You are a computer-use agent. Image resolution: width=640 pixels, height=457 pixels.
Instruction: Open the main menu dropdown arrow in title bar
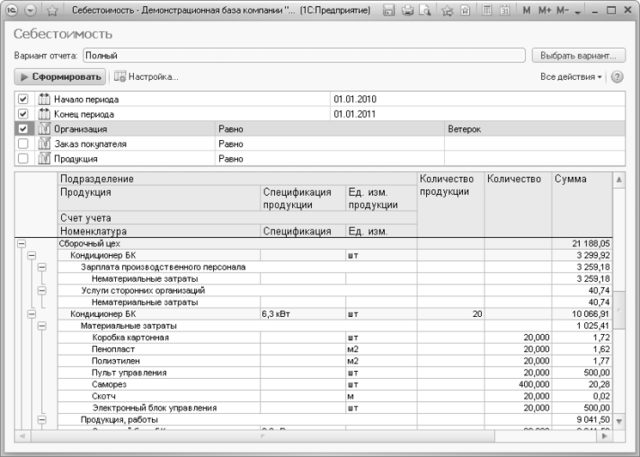pos(31,11)
